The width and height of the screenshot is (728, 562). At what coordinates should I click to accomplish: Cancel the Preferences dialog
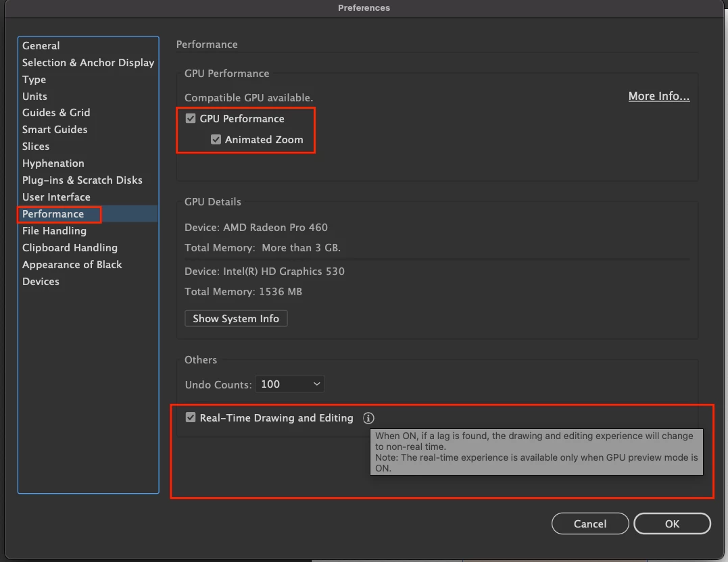(590, 523)
